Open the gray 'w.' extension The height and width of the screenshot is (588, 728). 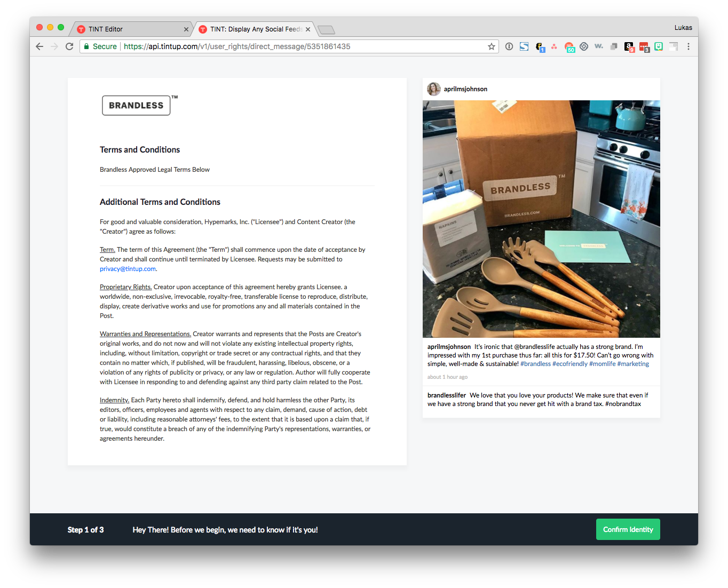(x=599, y=46)
